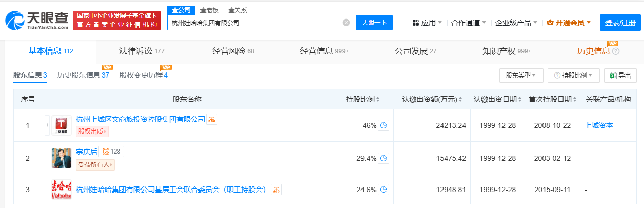The width and height of the screenshot is (644, 208).
Task: Expand row 1 with plus icon
Action: click(x=47, y=125)
